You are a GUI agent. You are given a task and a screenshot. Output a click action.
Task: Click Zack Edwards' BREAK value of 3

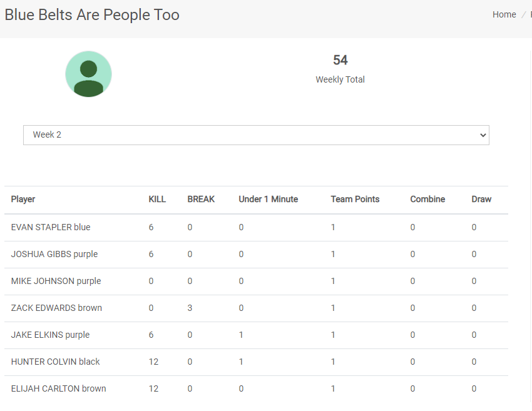tap(190, 308)
